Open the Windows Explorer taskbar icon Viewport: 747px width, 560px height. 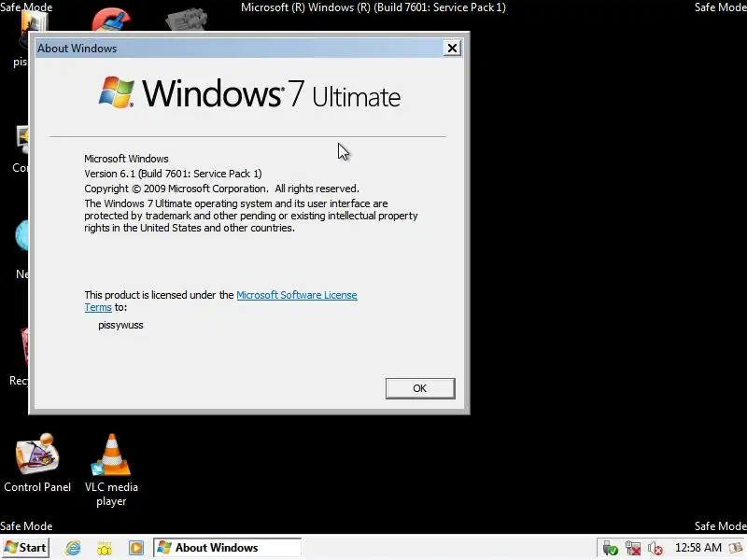click(105, 548)
